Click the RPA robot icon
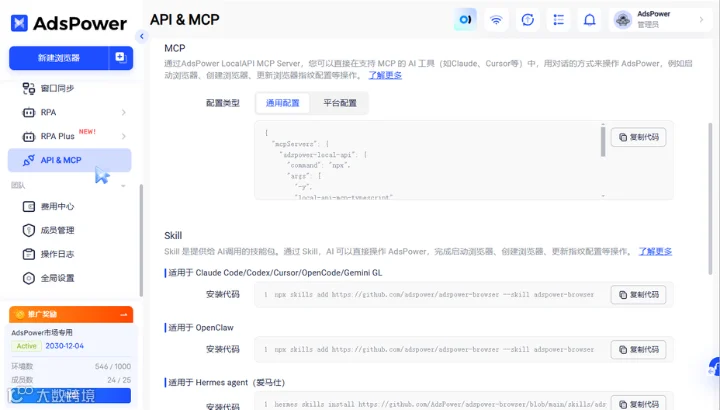Image resolution: width=720 pixels, height=410 pixels. click(x=28, y=112)
